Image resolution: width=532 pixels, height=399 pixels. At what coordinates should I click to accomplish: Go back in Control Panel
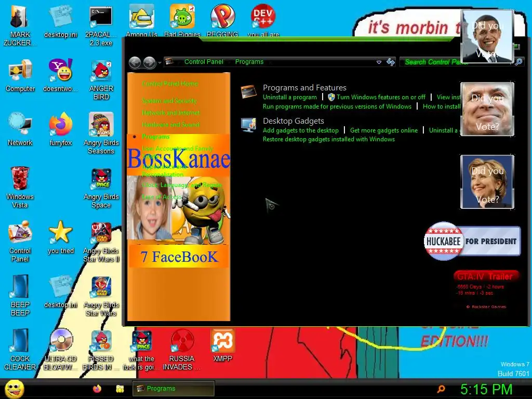(x=135, y=62)
